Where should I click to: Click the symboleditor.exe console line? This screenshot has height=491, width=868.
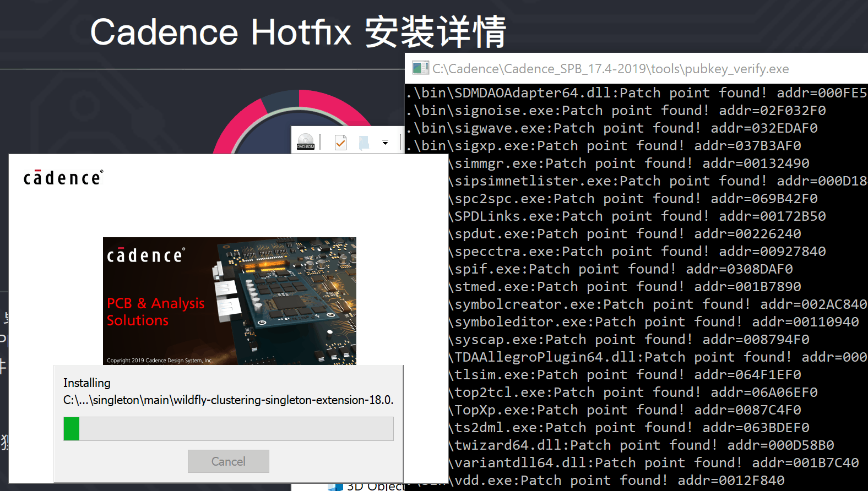point(654,321)
